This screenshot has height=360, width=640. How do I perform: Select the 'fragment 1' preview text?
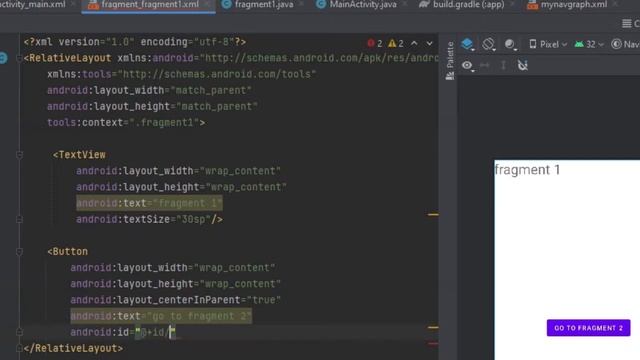[x=527, y=170]
